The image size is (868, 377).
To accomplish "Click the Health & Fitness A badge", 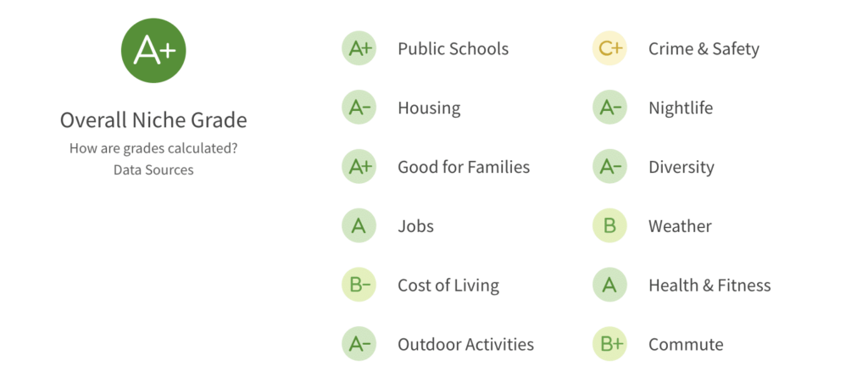I will pos(609,286).
